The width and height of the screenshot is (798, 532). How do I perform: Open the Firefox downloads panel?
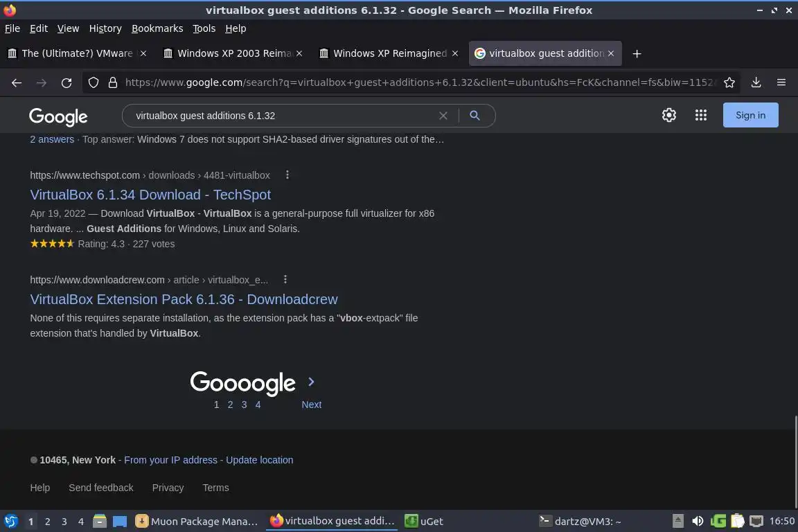756,82
